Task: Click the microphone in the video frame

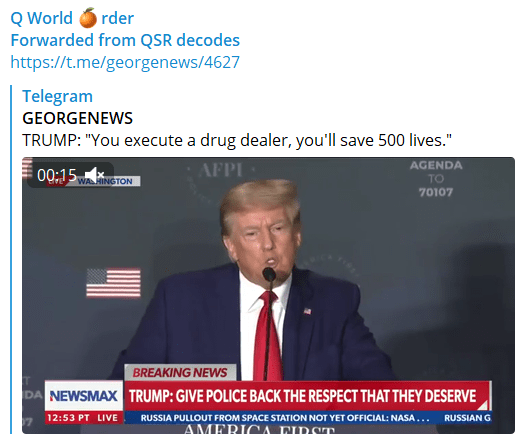Action: click(x=269, y=274)
